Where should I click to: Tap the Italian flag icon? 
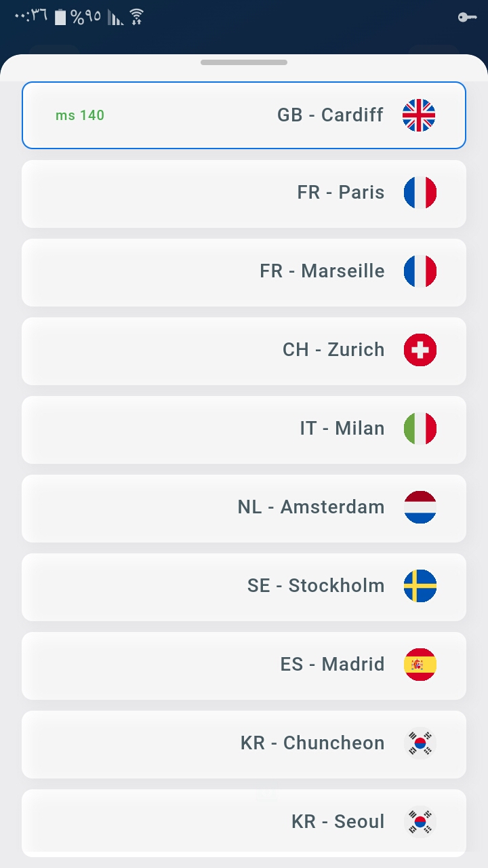click(x=420, y=429)
